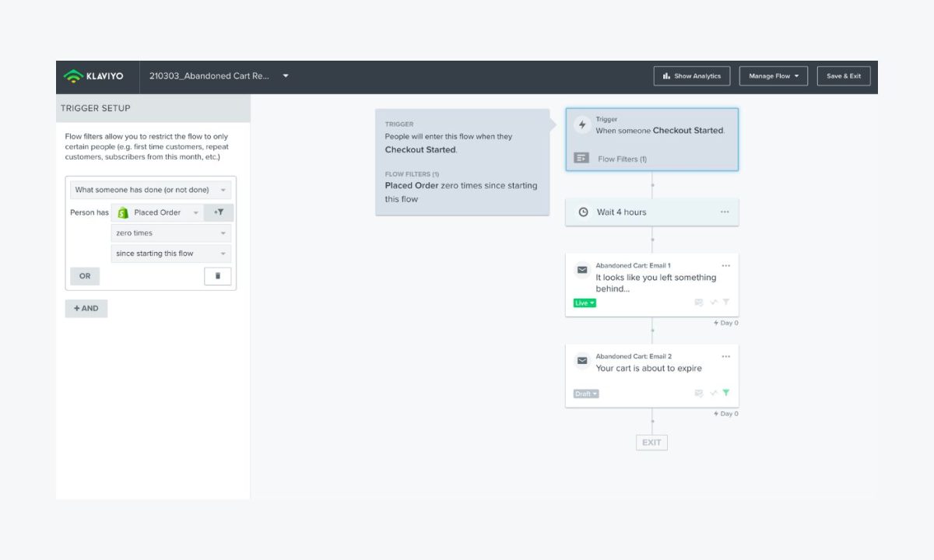Toggle the Live status on Email 1
The width and height of the screenshot is (934, 560).
coord(584,303)
